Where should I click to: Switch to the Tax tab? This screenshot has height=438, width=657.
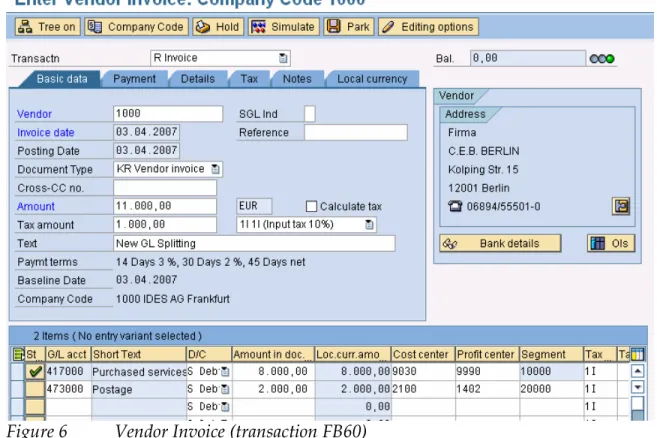click(x=249, y=79)
